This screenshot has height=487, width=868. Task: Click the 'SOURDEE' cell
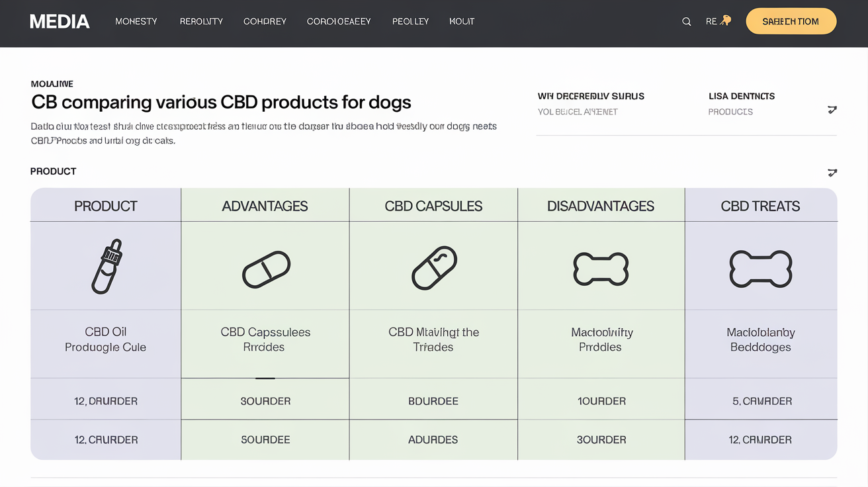265,440
